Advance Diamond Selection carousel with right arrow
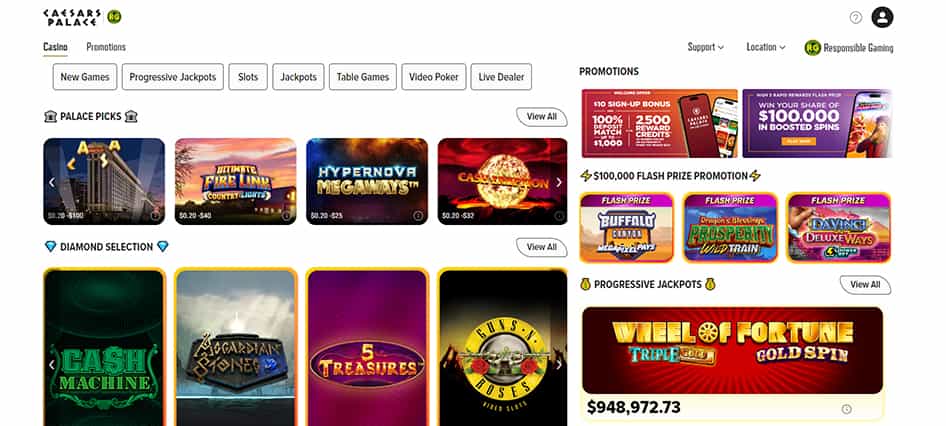946x426 pixels. [559, 364]
